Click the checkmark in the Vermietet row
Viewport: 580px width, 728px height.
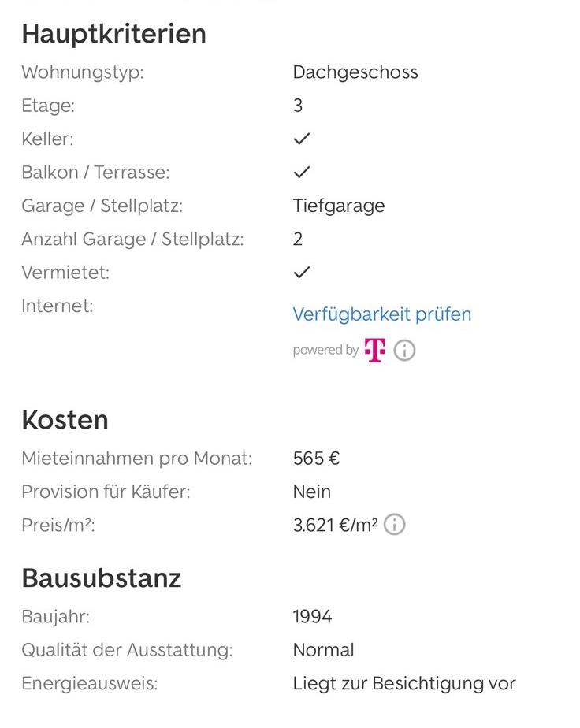(x=301, y=273)
